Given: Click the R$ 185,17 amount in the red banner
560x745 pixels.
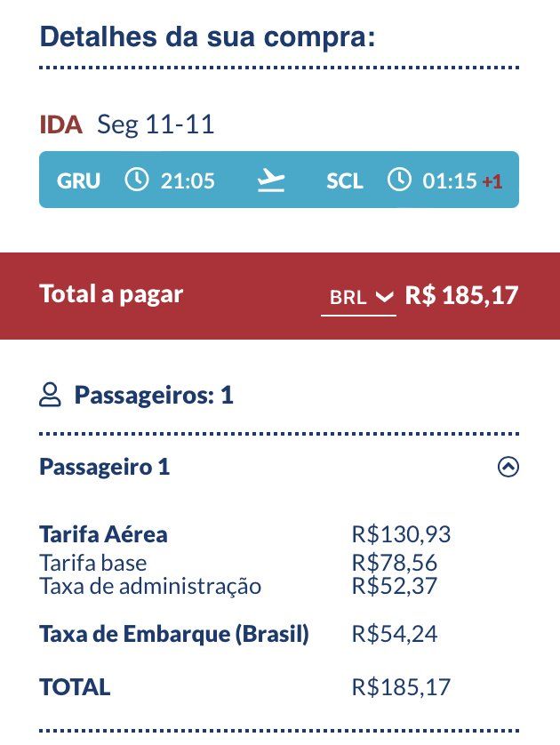Looking at the screenshot, I should coord(461,295).
